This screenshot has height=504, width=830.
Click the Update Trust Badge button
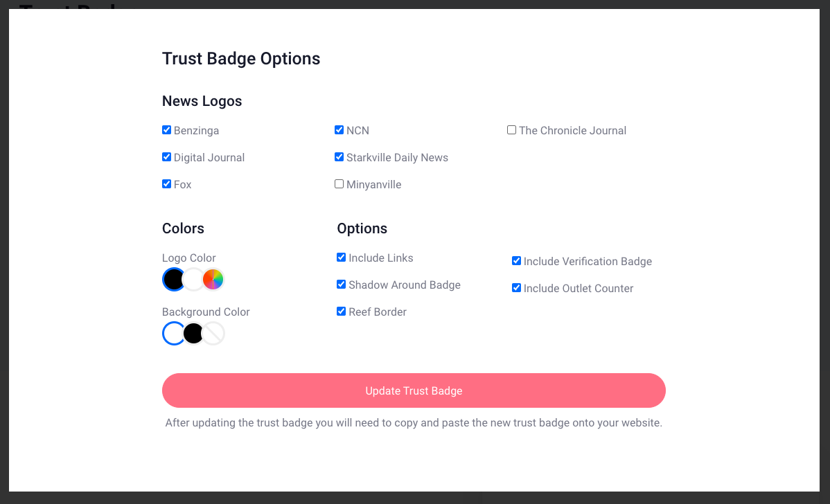tap(414, 390)
